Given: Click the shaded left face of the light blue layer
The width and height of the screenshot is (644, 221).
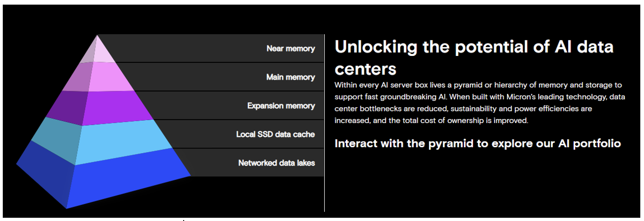Looking at the screenshot, I should point(55,140).
